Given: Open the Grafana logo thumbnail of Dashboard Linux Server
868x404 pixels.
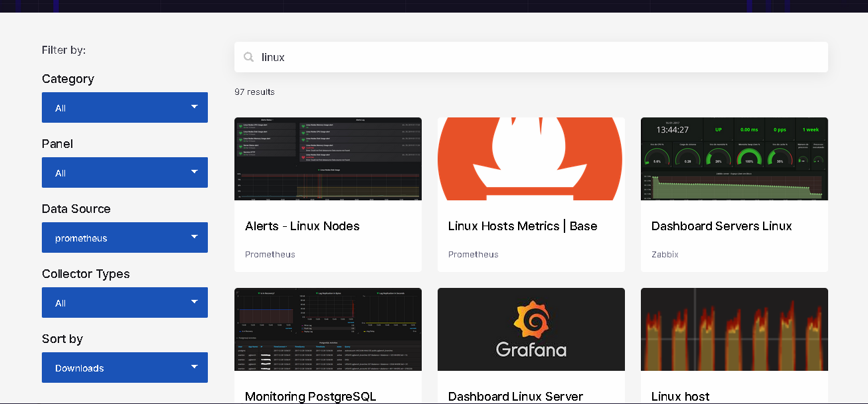Looking at the screenshot, I should click(531, 329).
